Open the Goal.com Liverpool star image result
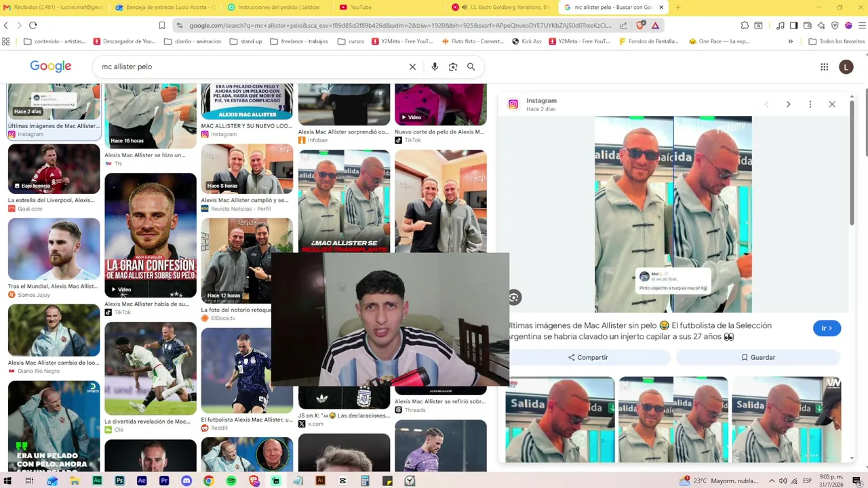Viewport: 868px width, 488px height. point(54,169)
